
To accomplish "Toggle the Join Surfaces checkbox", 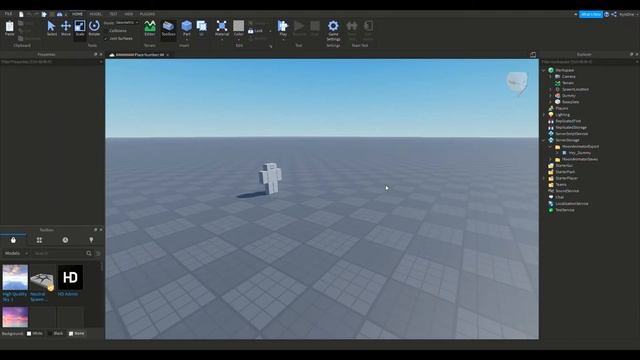I will coord(118,38).
